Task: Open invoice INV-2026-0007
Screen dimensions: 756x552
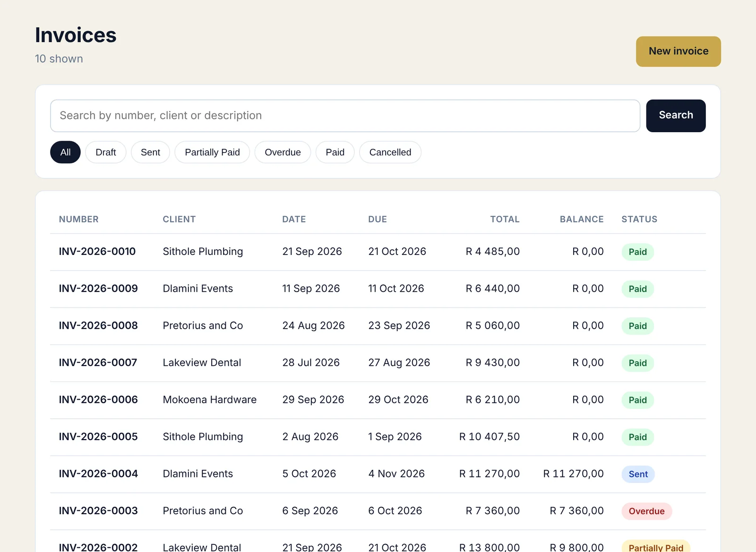Action: [98, 363]
